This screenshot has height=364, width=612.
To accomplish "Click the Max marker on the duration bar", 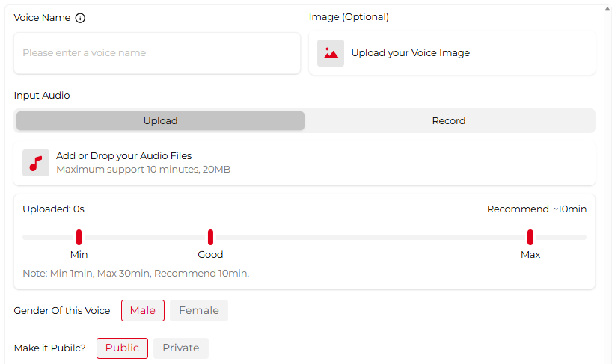I will pos(530,237).
